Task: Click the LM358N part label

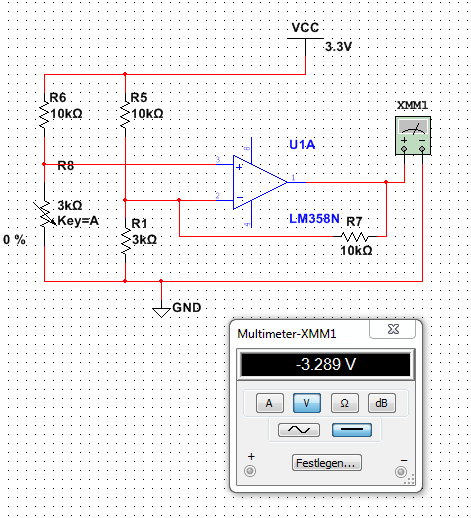Action: 314,219
